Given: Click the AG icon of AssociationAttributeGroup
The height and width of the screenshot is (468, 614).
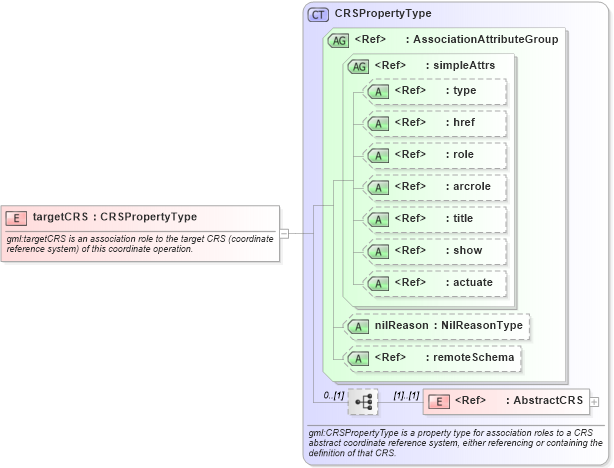Looking at the screenshot, I should [338, 40].
